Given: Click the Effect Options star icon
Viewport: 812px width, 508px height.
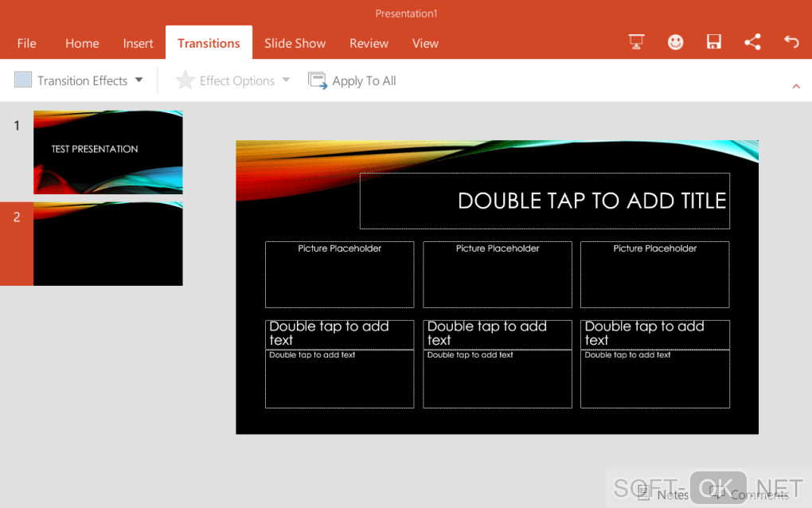Looking at the screenshot, I should click(185, 80).
